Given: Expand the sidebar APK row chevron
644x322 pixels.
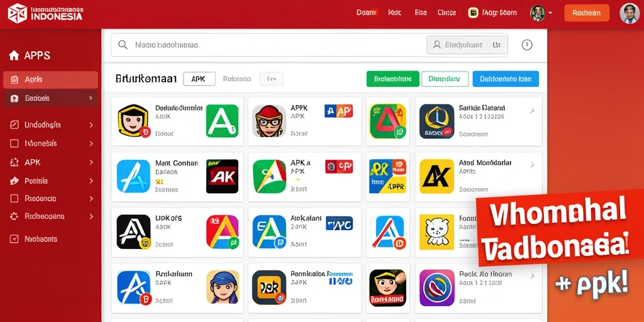Looking at the screenshot, I should pos(91,162).
